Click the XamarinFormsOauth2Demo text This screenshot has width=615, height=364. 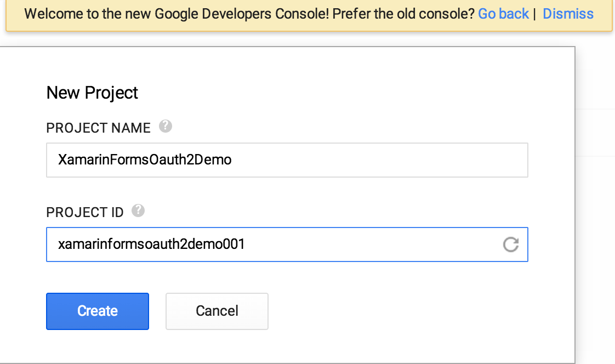pos(145,160)
